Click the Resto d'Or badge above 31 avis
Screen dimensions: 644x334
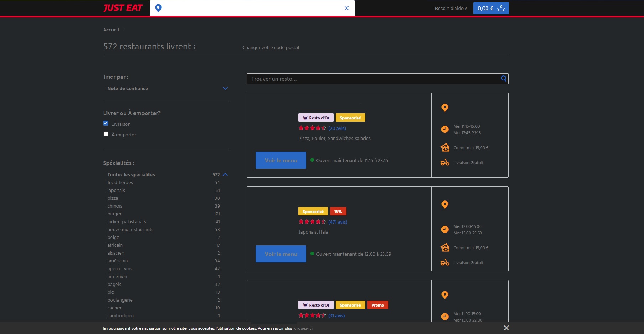(316, 305)
